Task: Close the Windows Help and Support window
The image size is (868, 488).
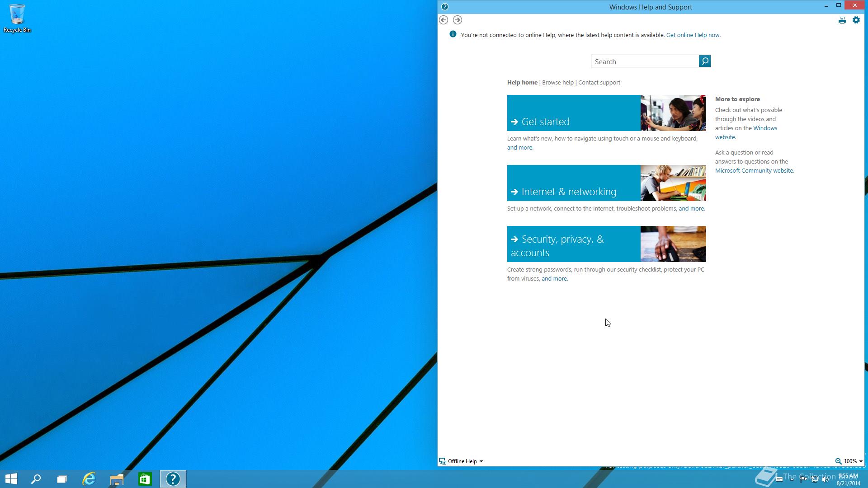Action: coord(854,5)
